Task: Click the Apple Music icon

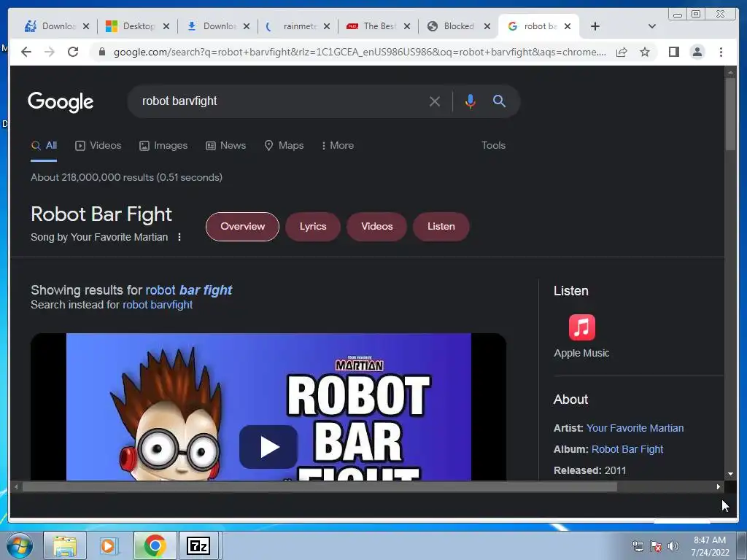Action: coord(581,327)
